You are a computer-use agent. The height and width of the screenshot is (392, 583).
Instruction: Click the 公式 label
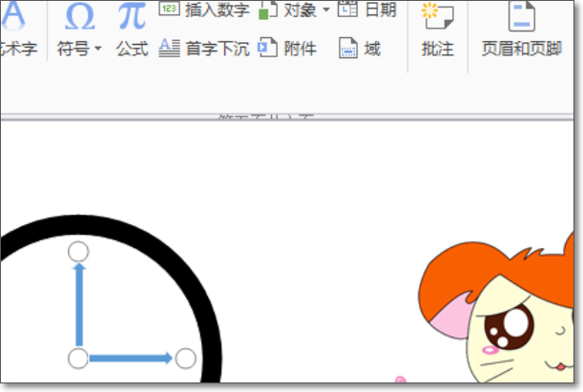[132, 49]
